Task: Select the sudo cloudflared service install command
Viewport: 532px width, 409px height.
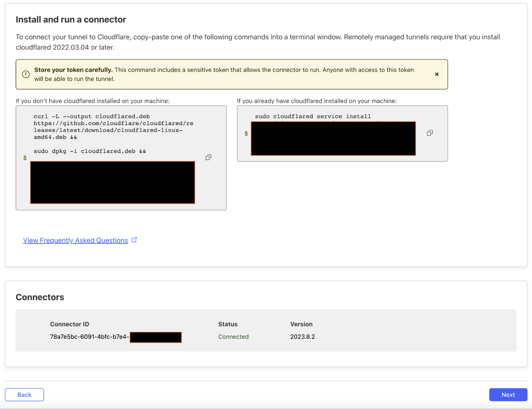Action: click(x=313, y=116)
